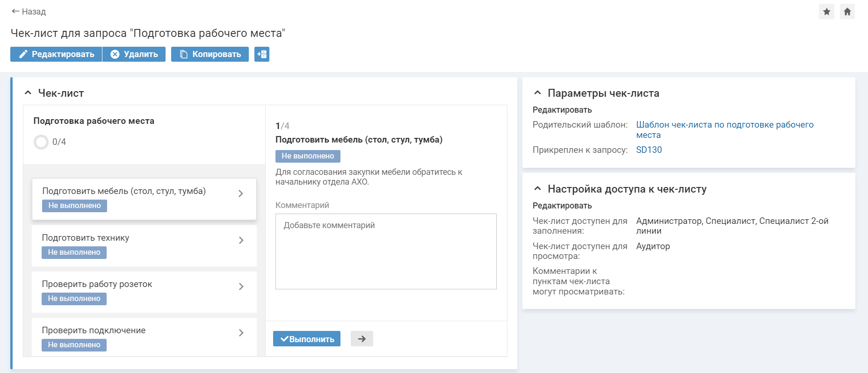The height and width of the screenshot is (373, 868).
Task: Open chevron for Подготовить технику item
Action: click(241, 240)
